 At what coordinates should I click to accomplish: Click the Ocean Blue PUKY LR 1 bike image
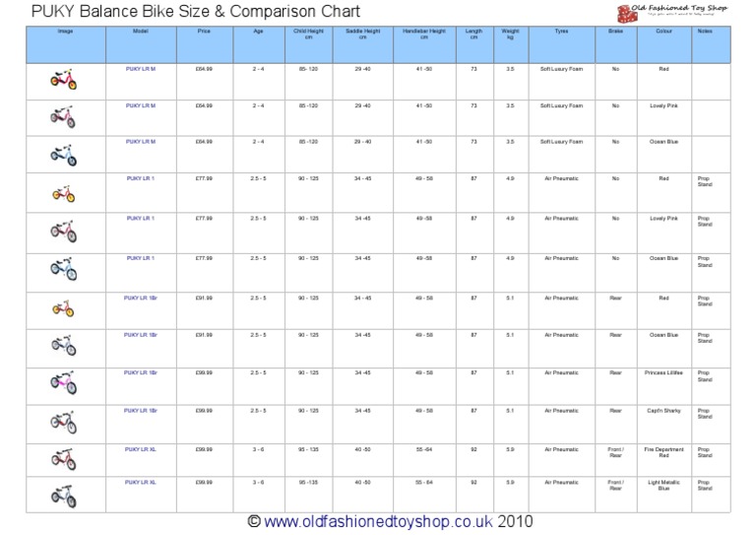(64, 270)
